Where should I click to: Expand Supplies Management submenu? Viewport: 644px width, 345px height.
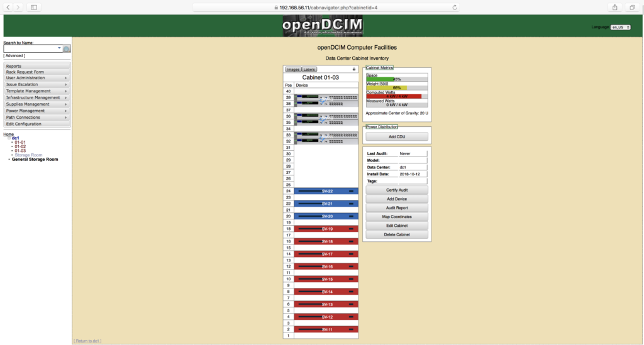[36, 104]
